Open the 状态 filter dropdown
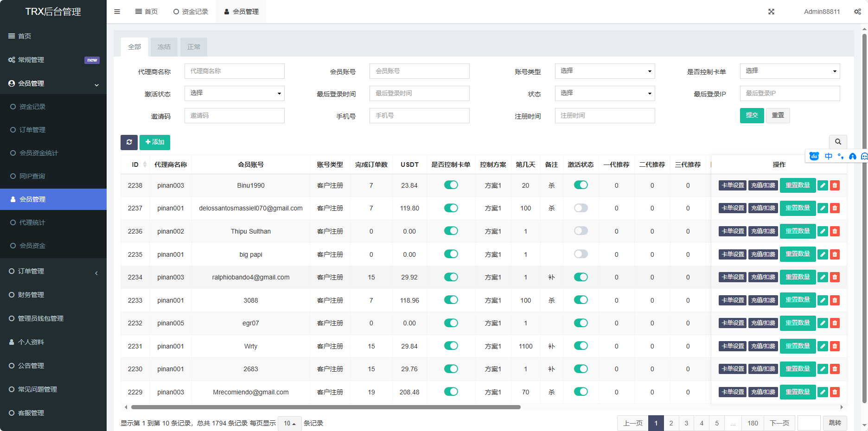Image resolution: width=868 pixels, height=431 pixels. (x=605, y=93)
